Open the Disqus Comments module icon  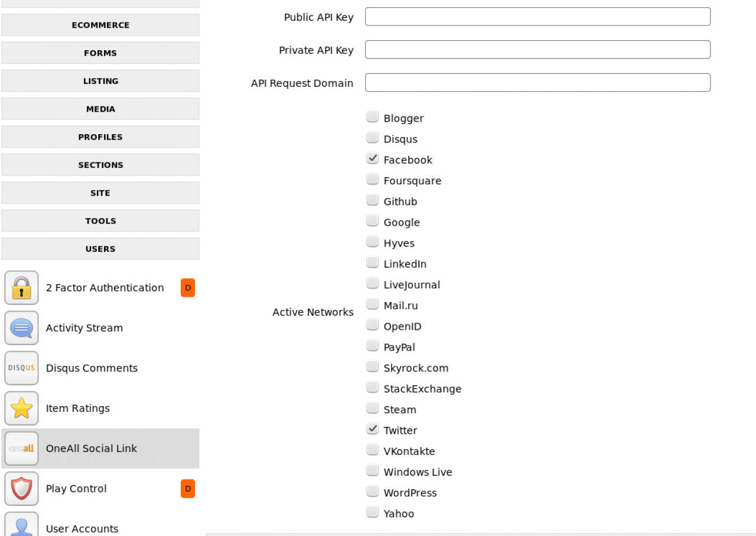point(21,368)
